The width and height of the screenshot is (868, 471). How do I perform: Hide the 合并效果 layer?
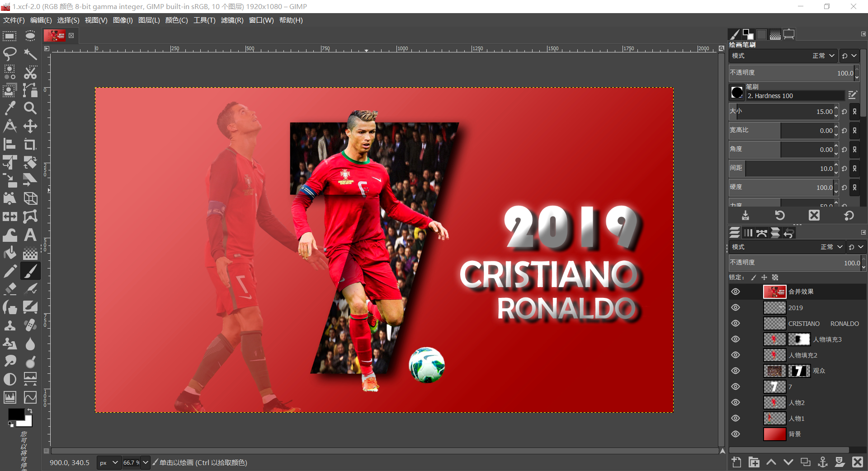tap(736, 292)
